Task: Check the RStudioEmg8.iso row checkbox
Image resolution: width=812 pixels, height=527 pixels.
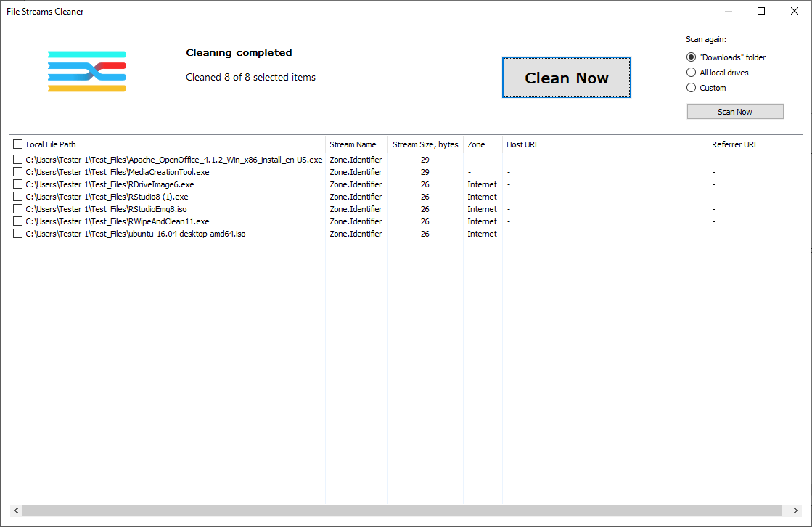Action: click(x=17, y=209)
